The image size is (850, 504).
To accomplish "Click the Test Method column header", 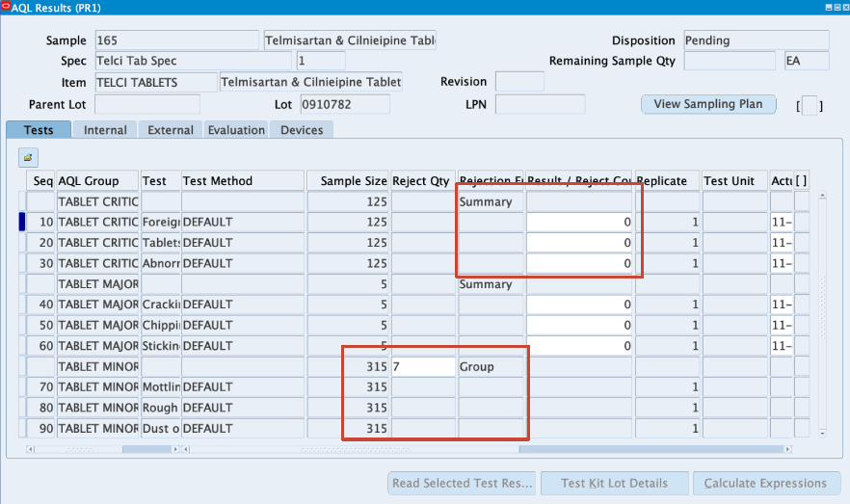I will [242, 181].
